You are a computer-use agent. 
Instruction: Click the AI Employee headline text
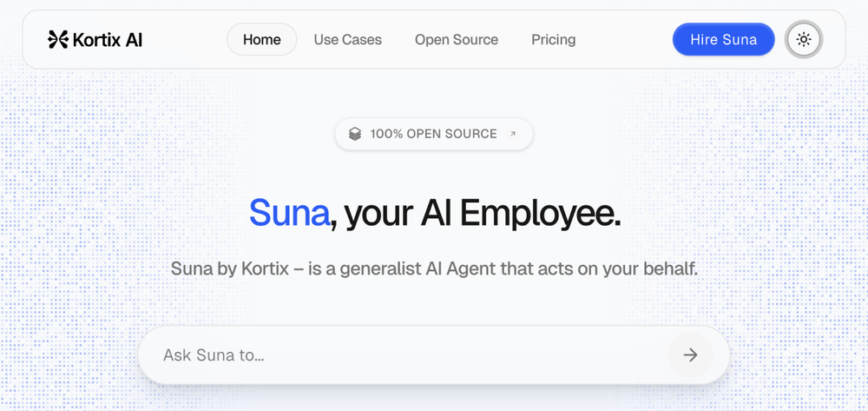(x=521, y=215)
